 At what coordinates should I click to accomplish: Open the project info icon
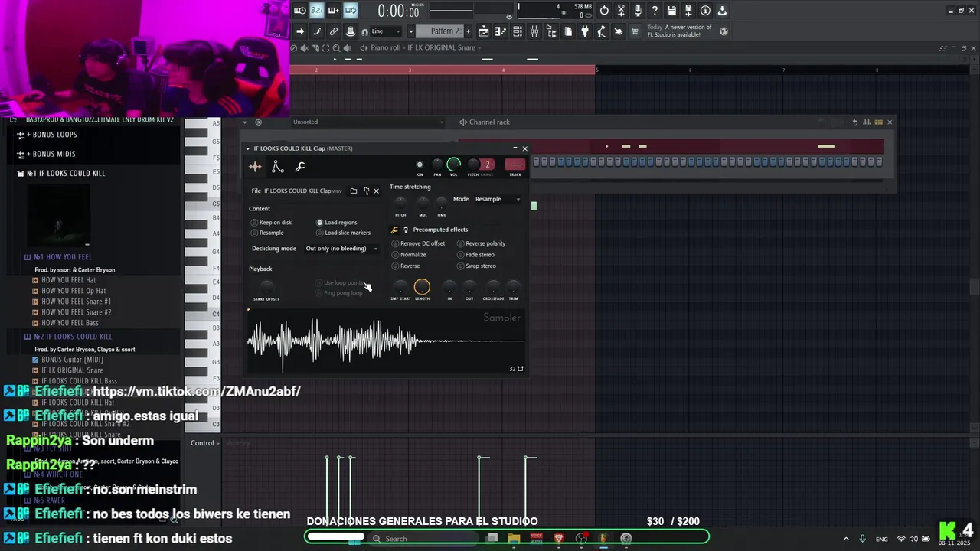click(705, 11)
